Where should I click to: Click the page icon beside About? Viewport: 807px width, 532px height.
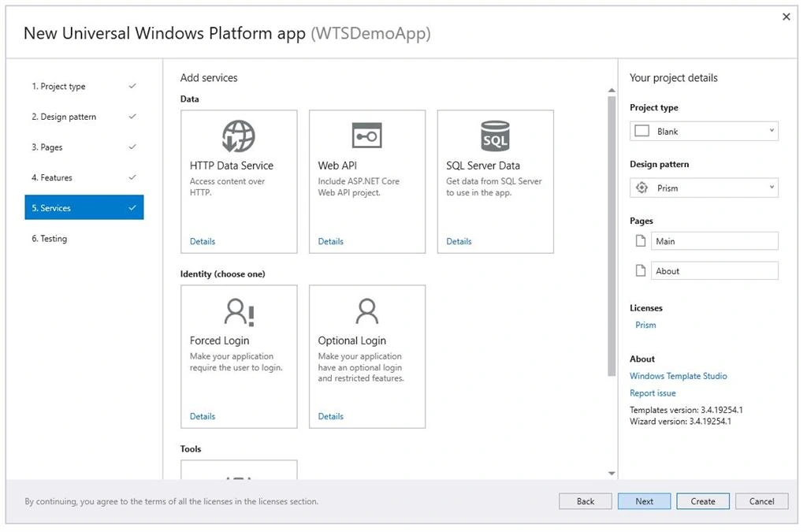pos(640,270)
